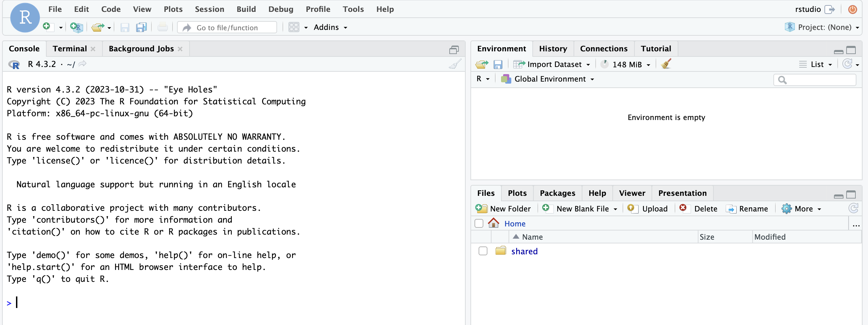Image resolution: width=868 pixels, height=325 pixels.
Task: Open the Global Environment dropdown
Action: point(547,79)
